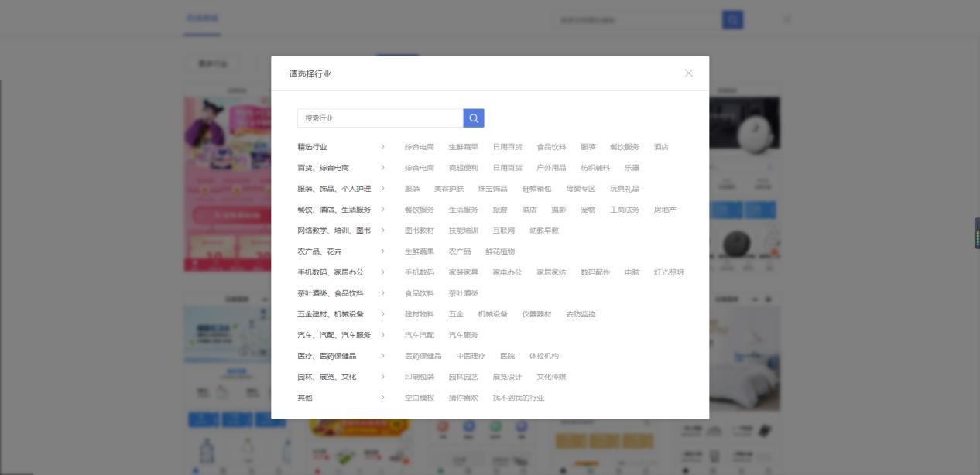This screenshot has height=475, width=980.
Task: Expand the 医疗、医药保健品 category arrow
Action: 383,355
